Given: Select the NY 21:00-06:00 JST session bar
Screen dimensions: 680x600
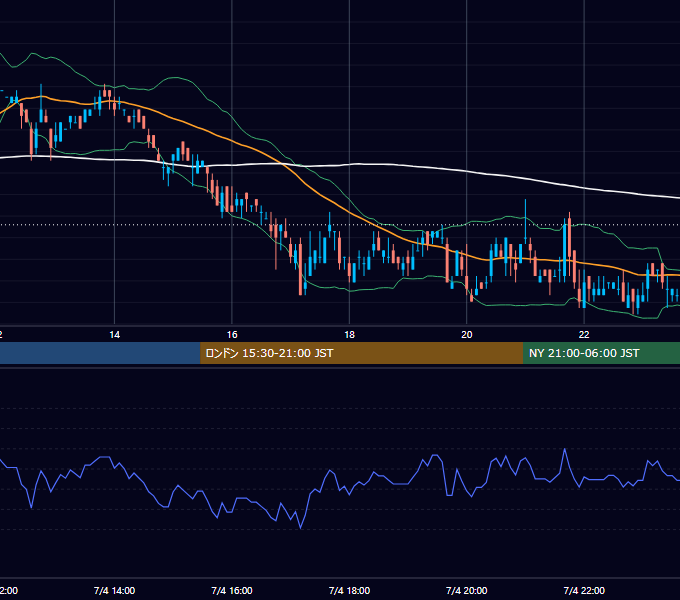Looking at the screenshot, I should [x=602, y=353].
